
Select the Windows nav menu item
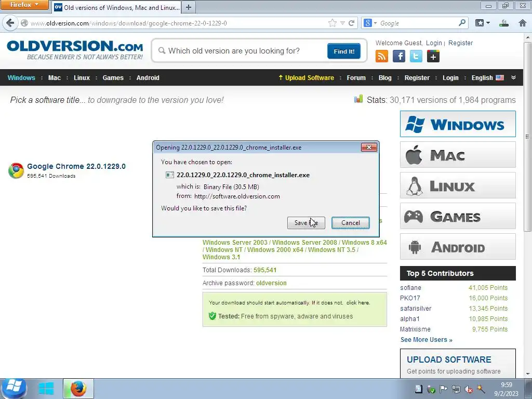pos(21,78)
